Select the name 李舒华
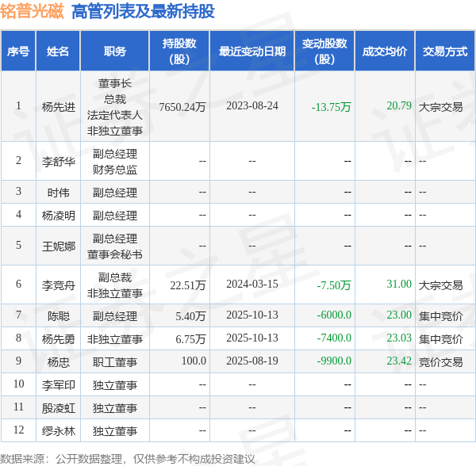Screen dimensions: 476x466 point(58,162)
